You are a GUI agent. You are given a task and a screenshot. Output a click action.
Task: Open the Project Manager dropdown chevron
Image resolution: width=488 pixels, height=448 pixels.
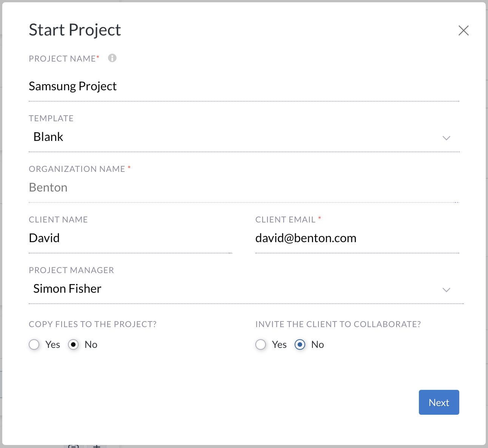(446, 290)
